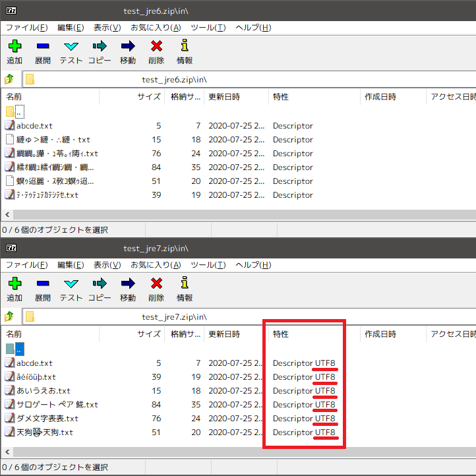This screenshot has width=476, height=476.
Task: Click 追加 (Add) icon in test_jre6.zip window
Action: tap(15, 46)
